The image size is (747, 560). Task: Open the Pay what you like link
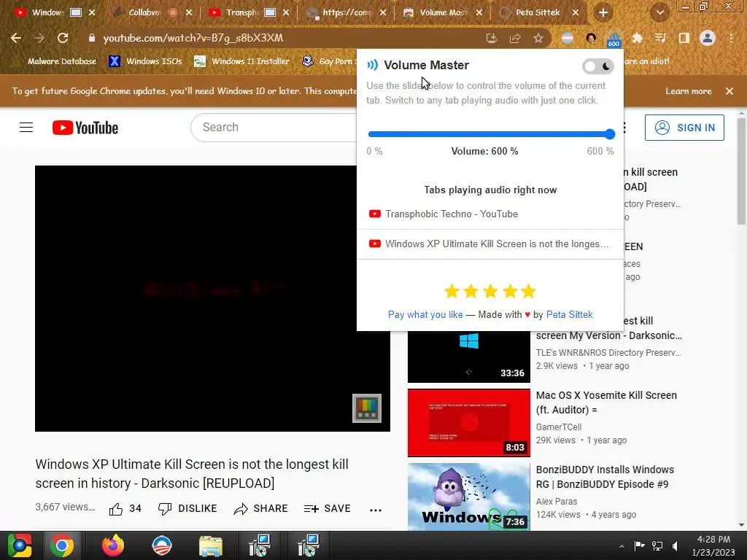(425, 314)
